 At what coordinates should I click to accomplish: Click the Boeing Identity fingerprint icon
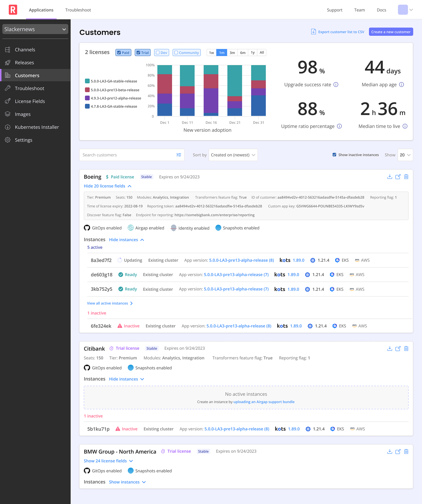[174, 228]
